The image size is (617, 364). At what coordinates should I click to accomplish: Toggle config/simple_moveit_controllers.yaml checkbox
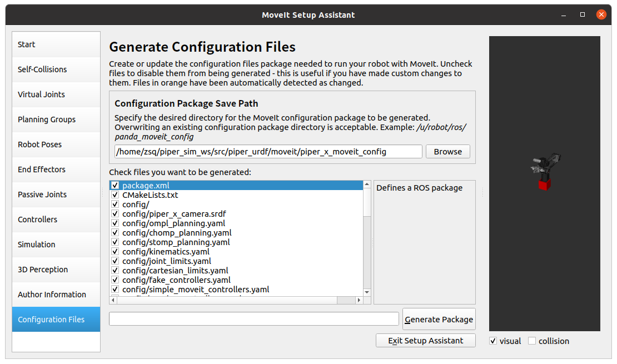click(x=115, y=289)
